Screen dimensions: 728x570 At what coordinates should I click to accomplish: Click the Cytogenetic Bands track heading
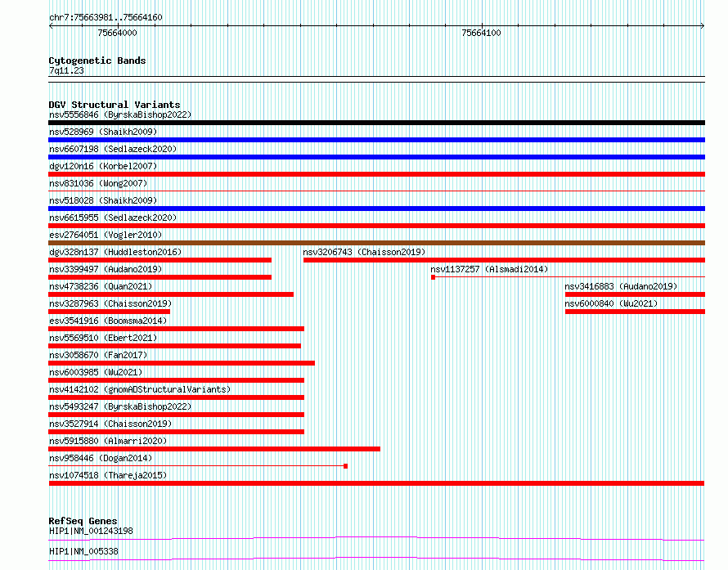point(97,61)
